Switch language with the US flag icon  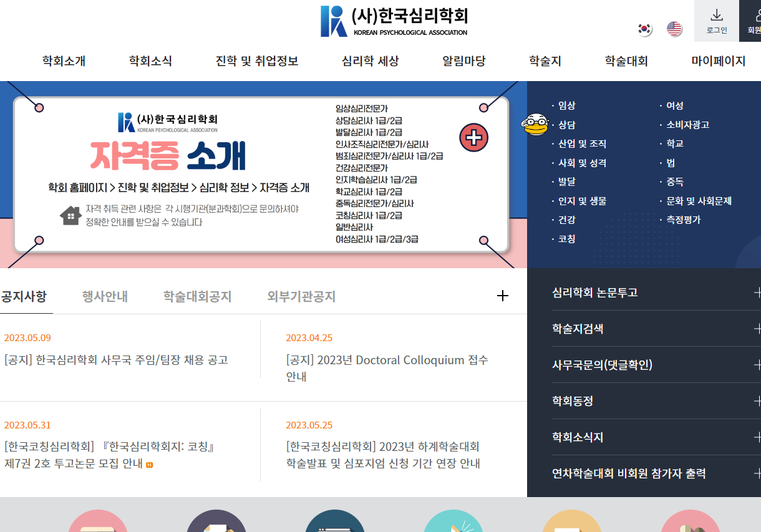674,29
